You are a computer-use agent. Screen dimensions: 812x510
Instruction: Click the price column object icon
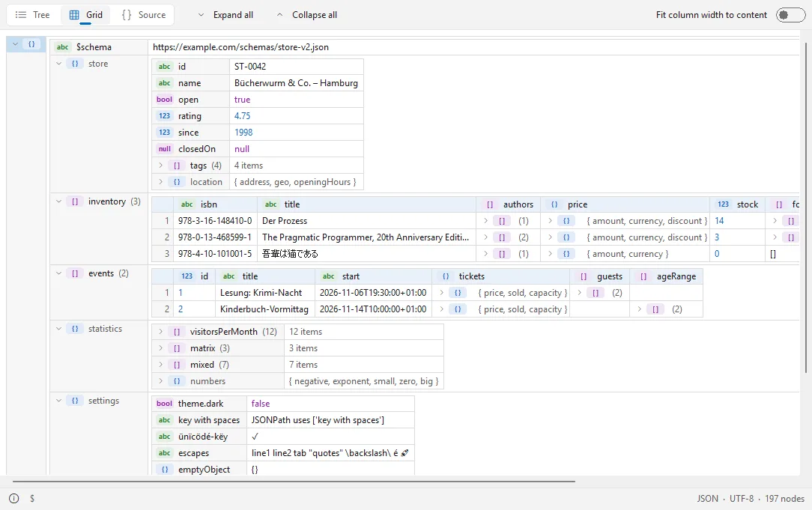(554, 204)
